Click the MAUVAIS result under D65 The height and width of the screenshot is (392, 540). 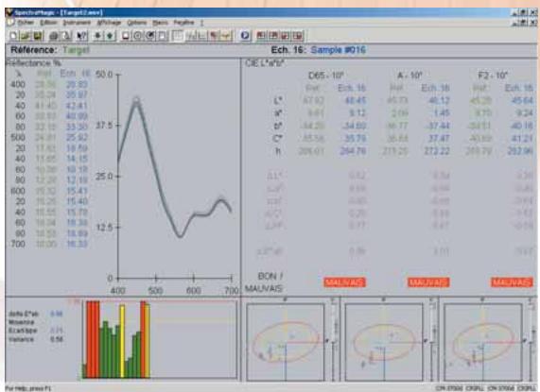tap(344, 282)
